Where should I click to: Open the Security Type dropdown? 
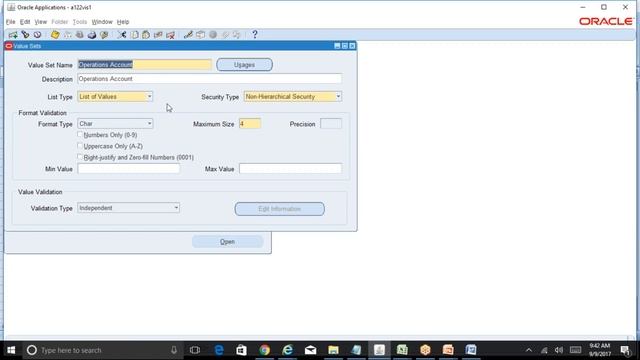coord(338,97)
